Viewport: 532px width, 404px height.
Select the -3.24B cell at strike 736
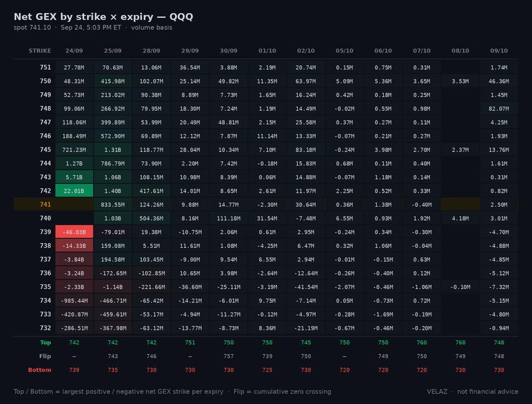[74, 273]
